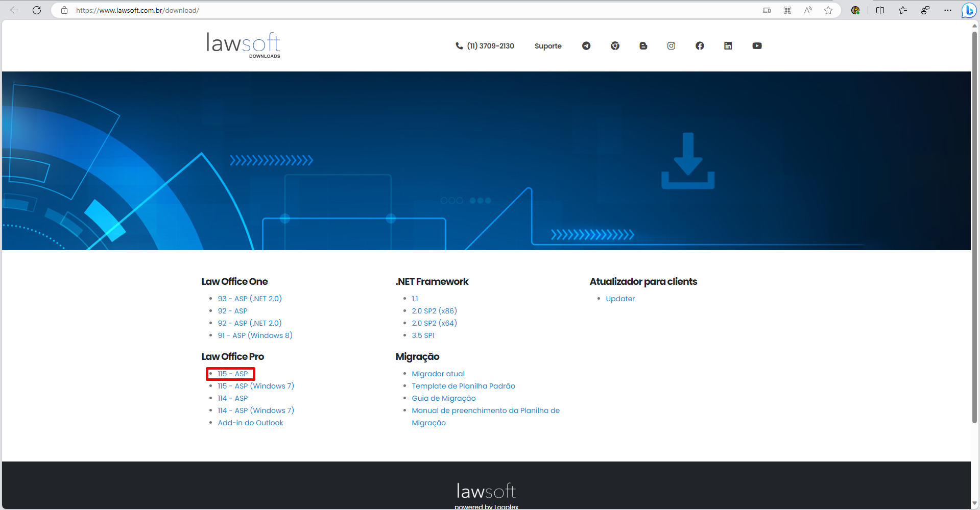Click the footer lawsoft logo
980x510 pixels.
tap(486, 491)
